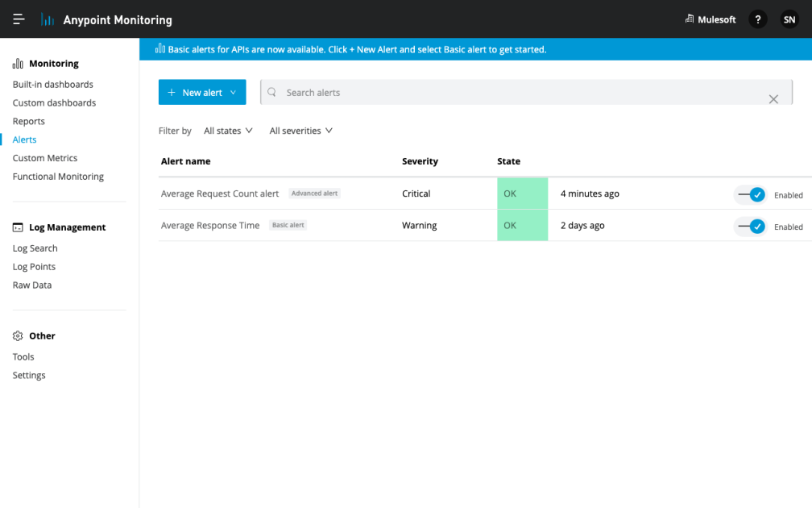Disable the Average Response Time alert toggle

click(x=750, y=226)
